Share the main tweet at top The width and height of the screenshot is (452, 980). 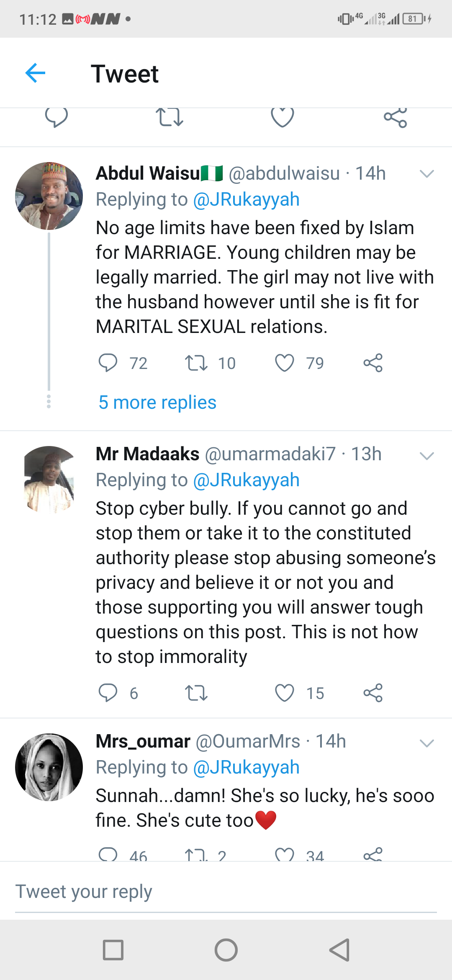point(395,117)
